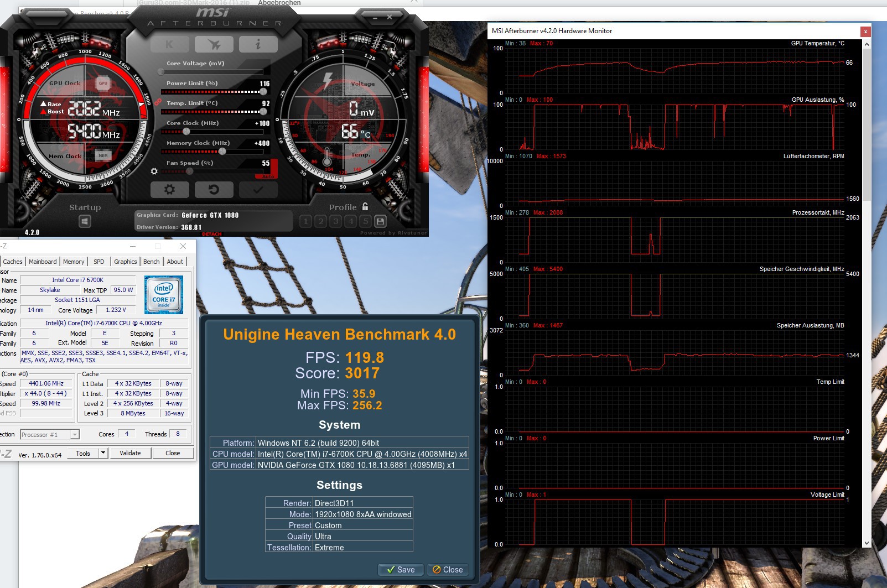Minimize the CPU-Z window
Viewport: 887px width, 588px height.
point(133,246)
